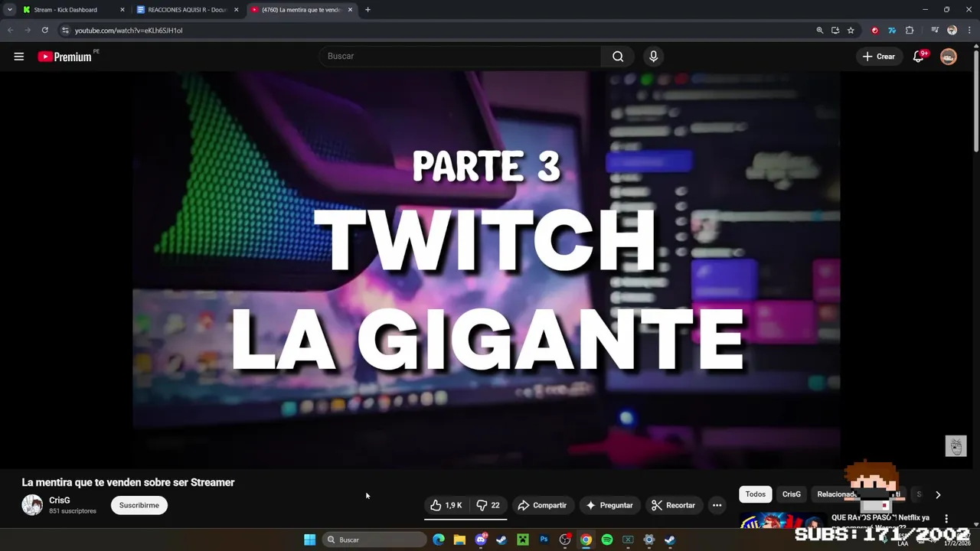Focus the YouTube Buscar search field

[x=459, y=57]
